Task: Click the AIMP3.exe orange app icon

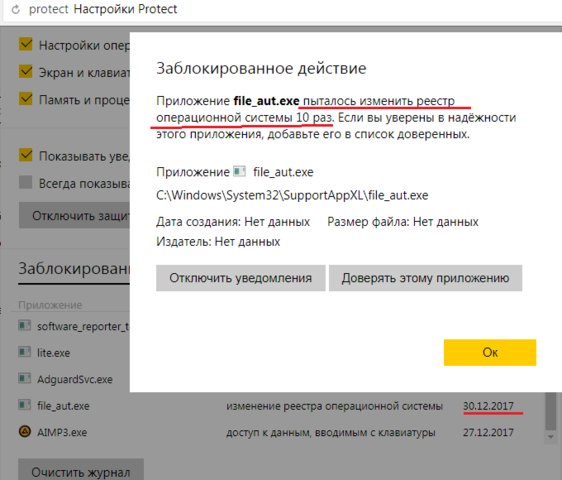Action: tap(24, 432)
